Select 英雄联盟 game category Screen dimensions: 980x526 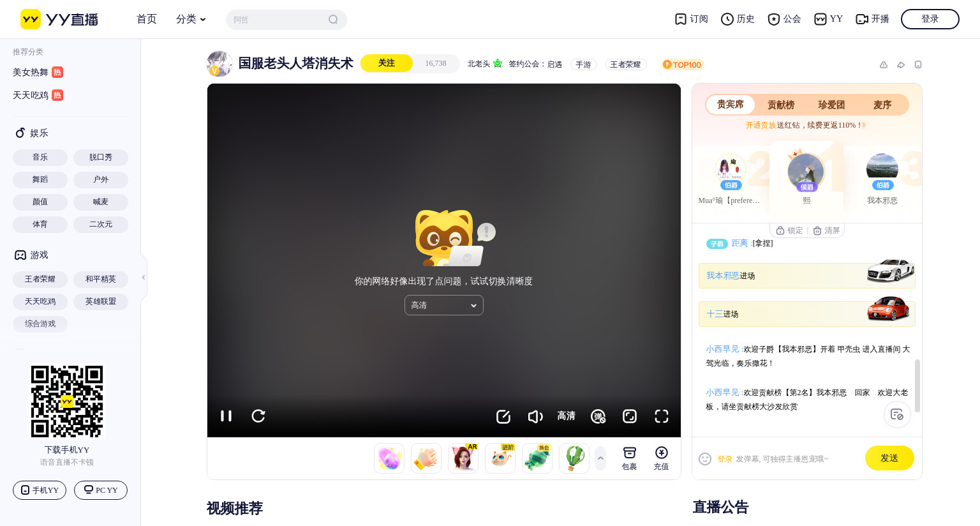[101, 301]
